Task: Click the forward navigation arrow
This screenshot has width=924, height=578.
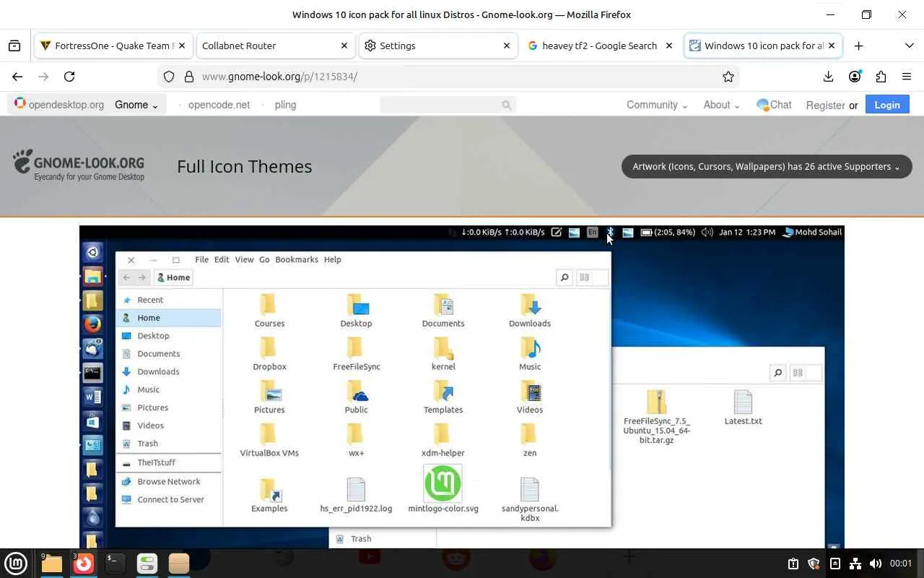Action: [43, 77]
